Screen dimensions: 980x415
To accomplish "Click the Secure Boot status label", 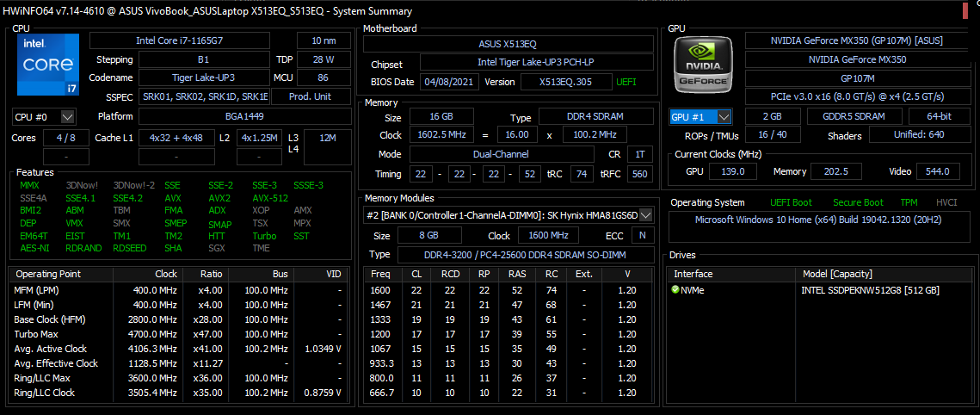I will 858,202.
